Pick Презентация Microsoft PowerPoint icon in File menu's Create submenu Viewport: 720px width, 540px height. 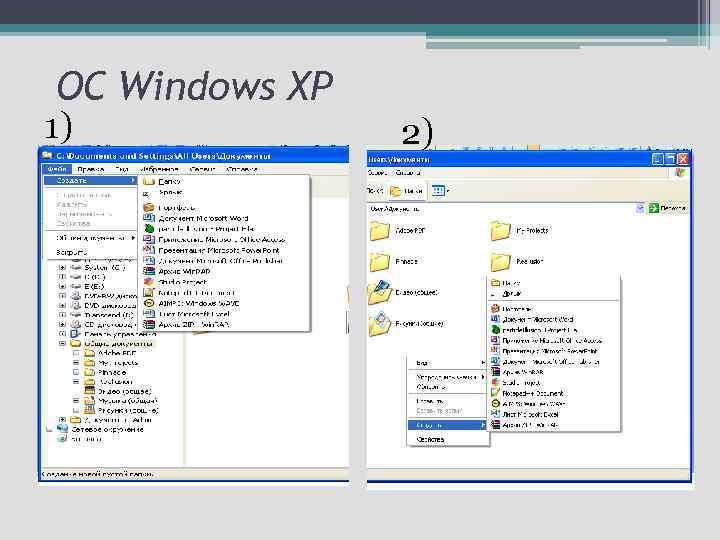pyautogui.click(x=149, y=250)
